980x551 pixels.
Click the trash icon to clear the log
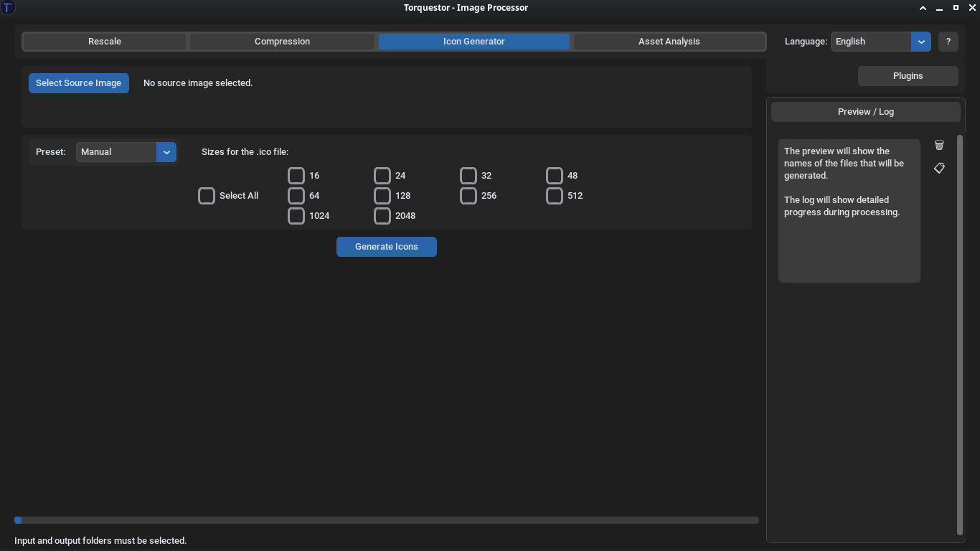click(939, 145)
